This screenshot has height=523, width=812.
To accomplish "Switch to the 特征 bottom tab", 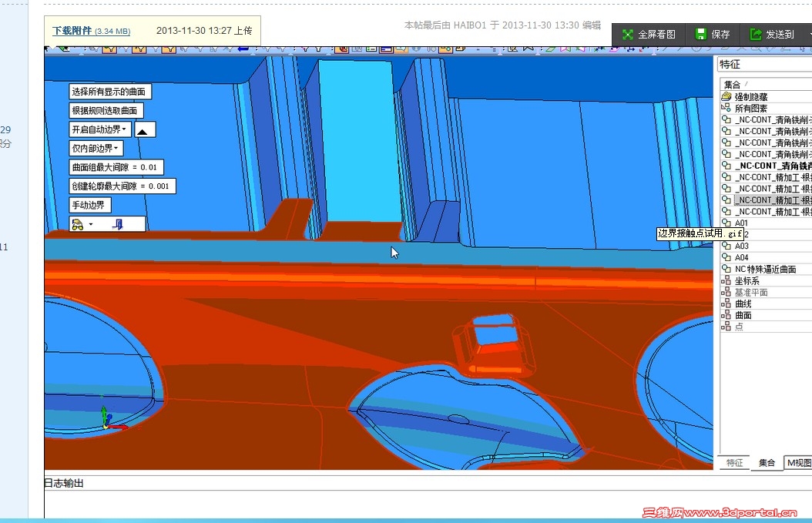I will (x=734, y=462).
